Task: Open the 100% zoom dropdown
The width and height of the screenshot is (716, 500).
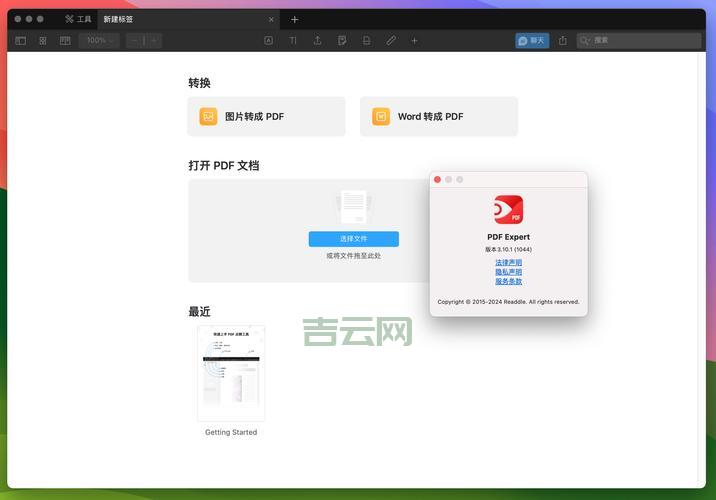Action: [99, 41]
